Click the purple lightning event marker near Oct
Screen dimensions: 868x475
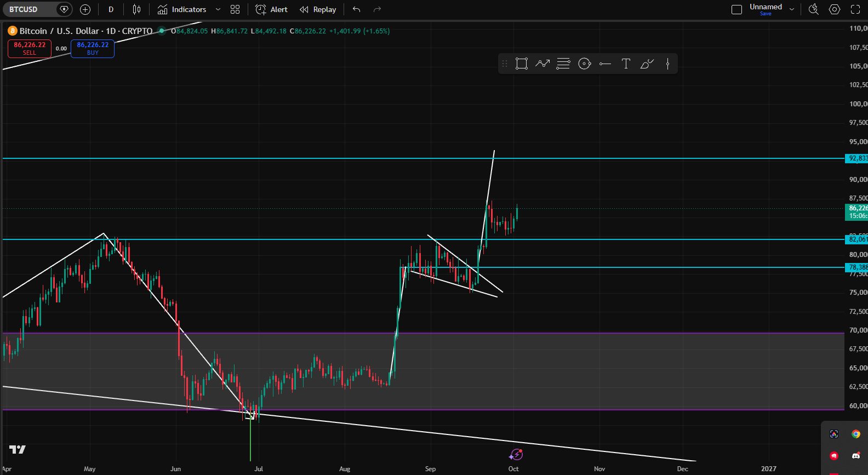[516, 454]
